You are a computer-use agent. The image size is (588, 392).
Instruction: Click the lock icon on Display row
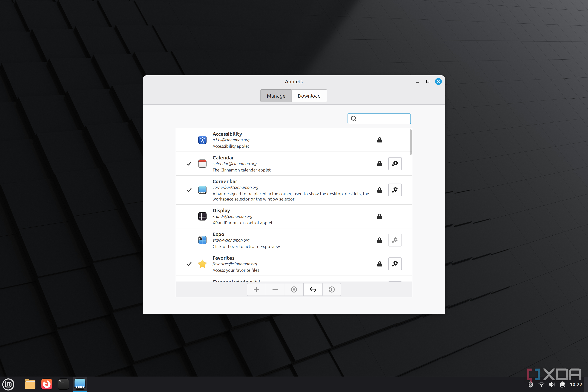coord(380,216)
